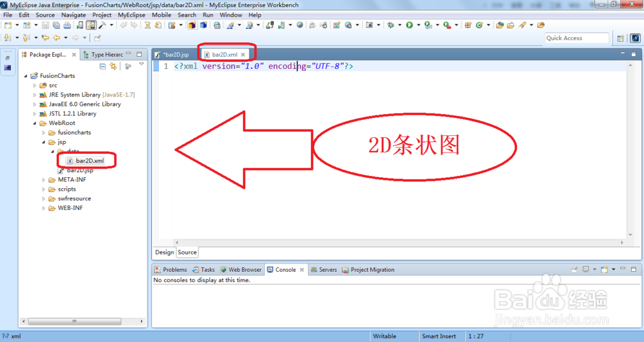Image resolution: width=644 pixels, height=342 pixels.
Task: Click the Smart Insert status bar entry
Action: coord(439,336)
